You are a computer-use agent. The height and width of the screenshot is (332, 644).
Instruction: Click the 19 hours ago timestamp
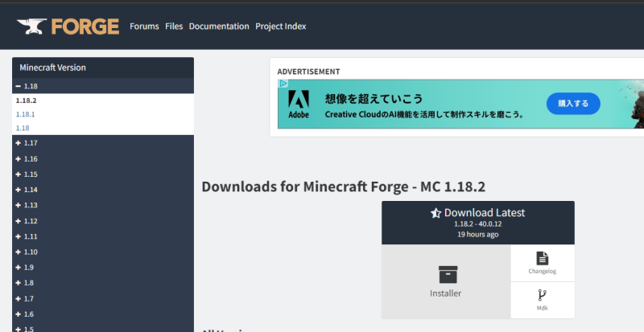pyautogui.click(x=477, y=234)
